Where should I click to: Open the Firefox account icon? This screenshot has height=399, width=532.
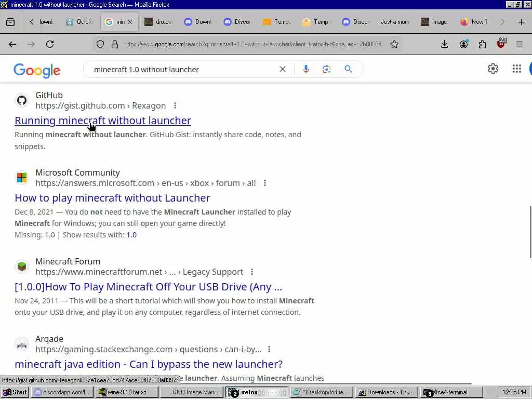(x=463, y=44)
